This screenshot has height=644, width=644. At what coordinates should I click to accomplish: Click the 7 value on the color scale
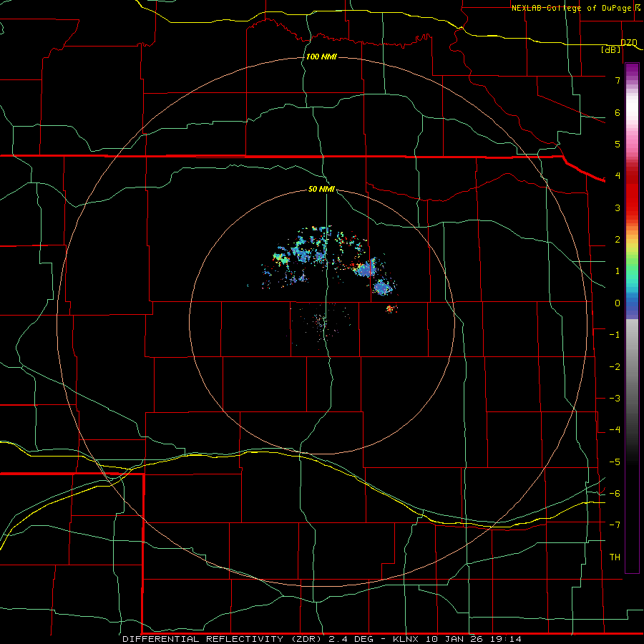pyautogui.click(x=618, y=80)
